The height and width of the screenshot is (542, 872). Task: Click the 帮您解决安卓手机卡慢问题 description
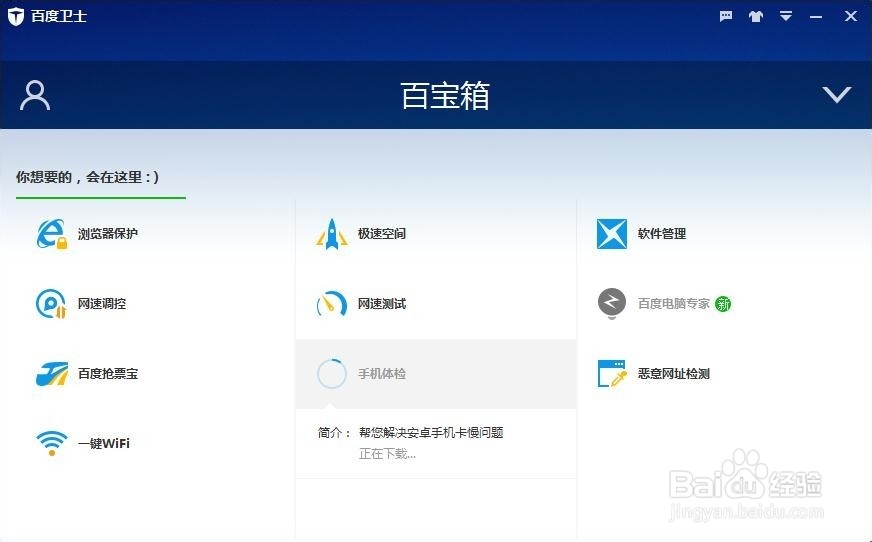pyautogui.click(x=431, y=432)
